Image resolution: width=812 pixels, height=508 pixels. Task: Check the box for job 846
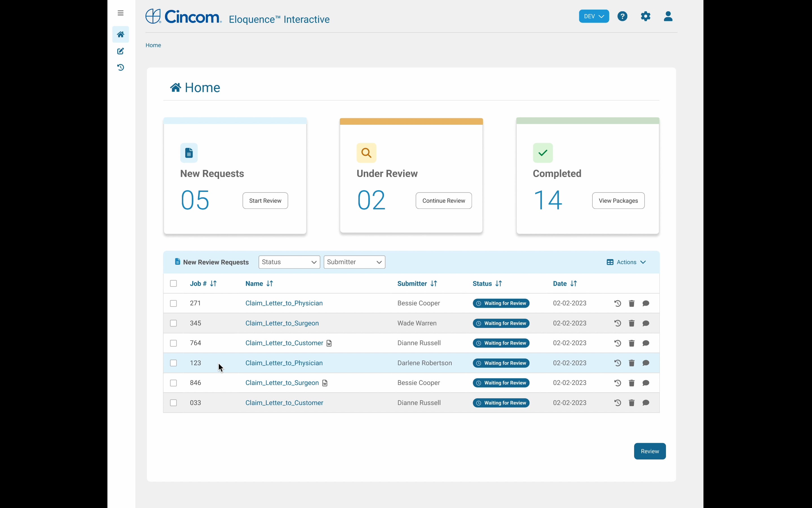[x=173, y=383]
